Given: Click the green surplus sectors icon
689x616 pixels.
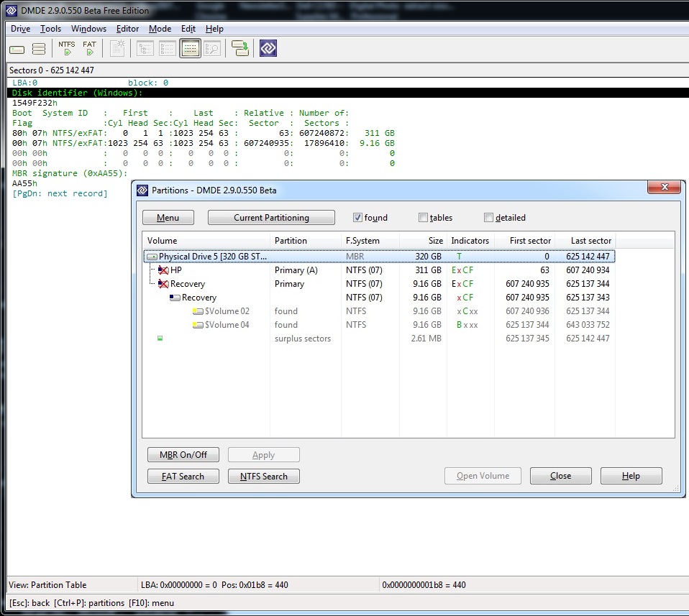Looking at the screenshot, I should 160,338.
